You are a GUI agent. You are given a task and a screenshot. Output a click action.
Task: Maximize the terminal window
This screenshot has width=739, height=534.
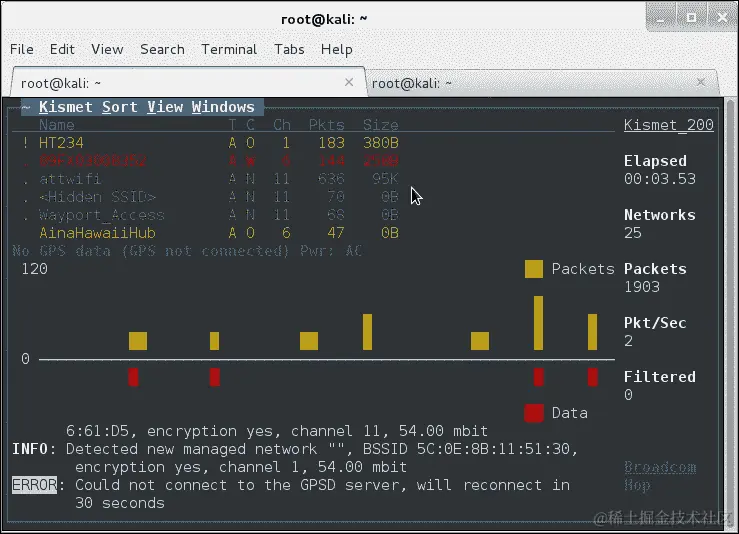pos(691,18)
